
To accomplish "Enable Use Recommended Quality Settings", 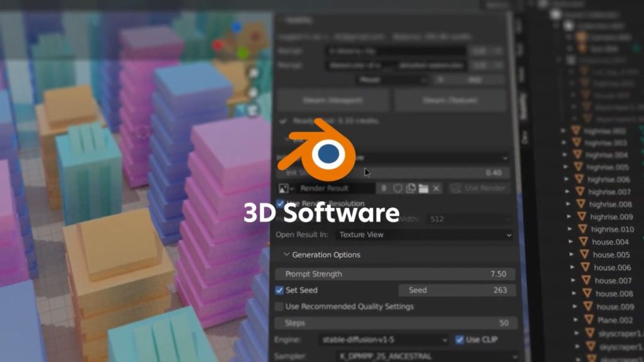I will point(280,307).
